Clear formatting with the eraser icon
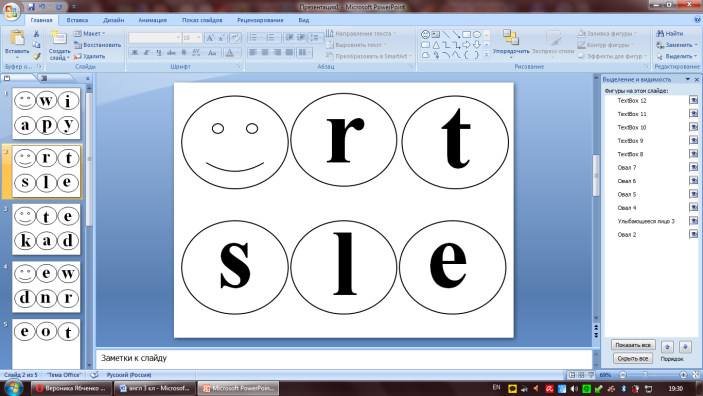Image resolution: width=703 pixels, height=396 pixels. (236, 38)
